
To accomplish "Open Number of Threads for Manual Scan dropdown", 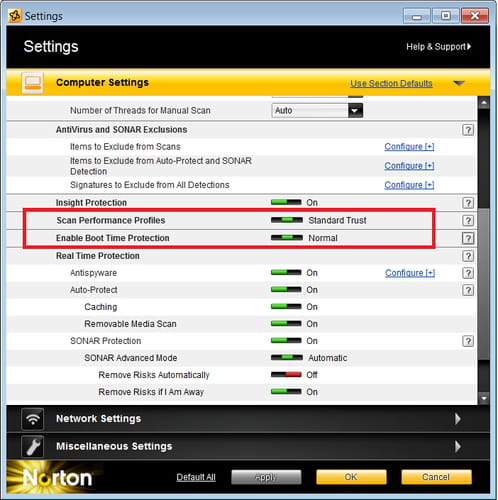I will [317, 110].
